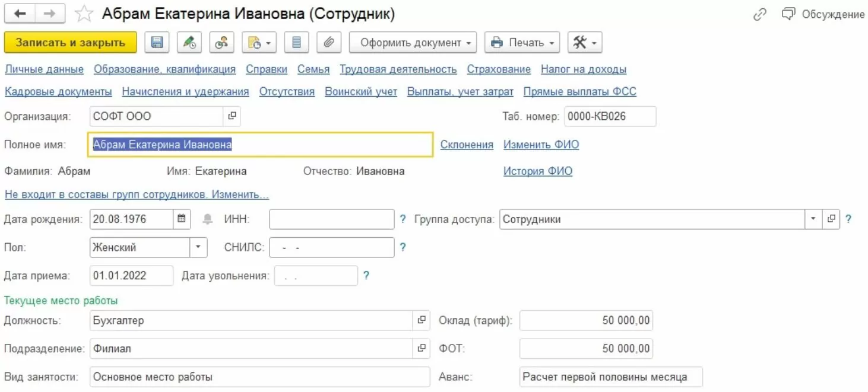Open the Группа доступа record via its open button
Screen dimensions: 868x392
[831, 219]
